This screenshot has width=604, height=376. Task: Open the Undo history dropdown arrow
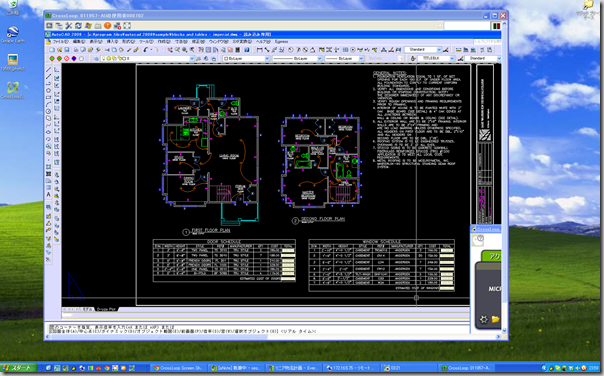coord(151,50)
